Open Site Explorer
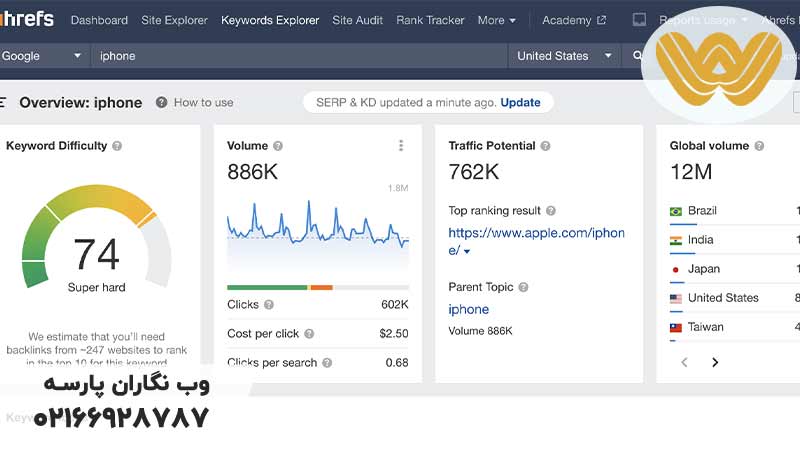 click(x=174, y=20)
